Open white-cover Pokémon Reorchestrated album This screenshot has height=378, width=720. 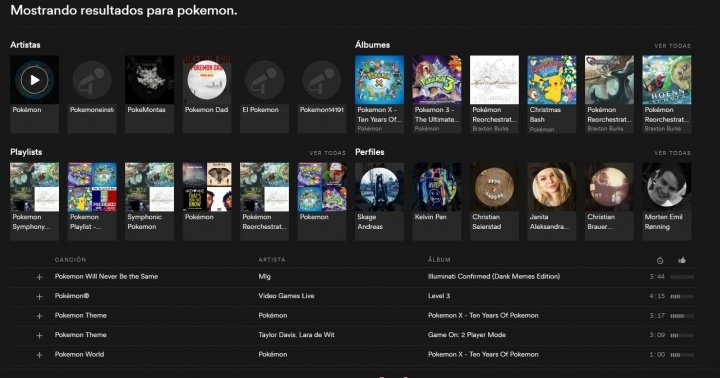(x=494, y=80)
